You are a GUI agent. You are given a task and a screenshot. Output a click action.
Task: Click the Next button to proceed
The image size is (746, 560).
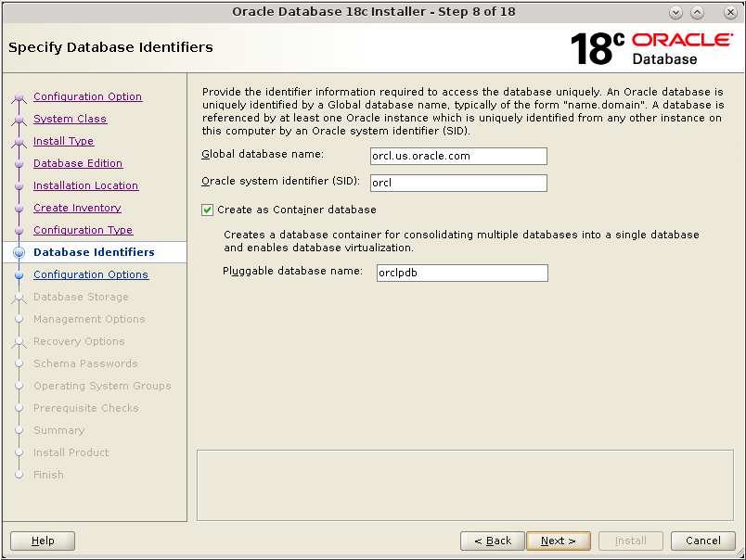pos(559,541)
